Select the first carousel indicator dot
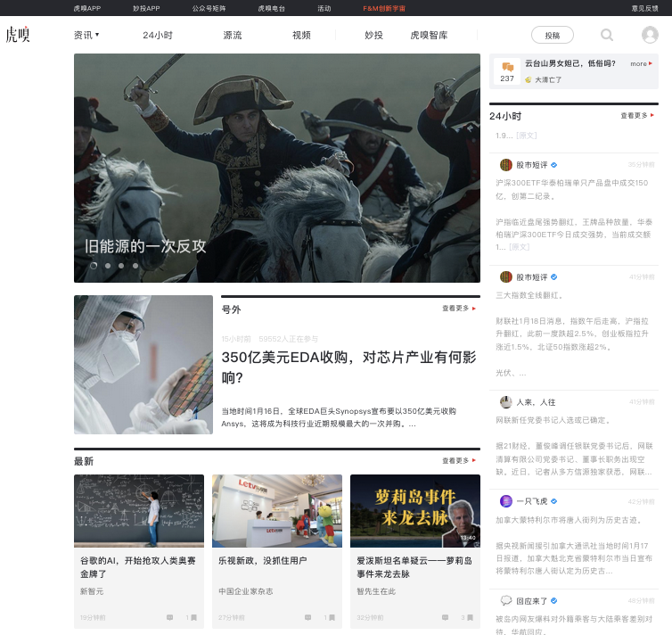The height and width of the screenshot is (635, 672). pyautogui.click(x=94, y=266)
